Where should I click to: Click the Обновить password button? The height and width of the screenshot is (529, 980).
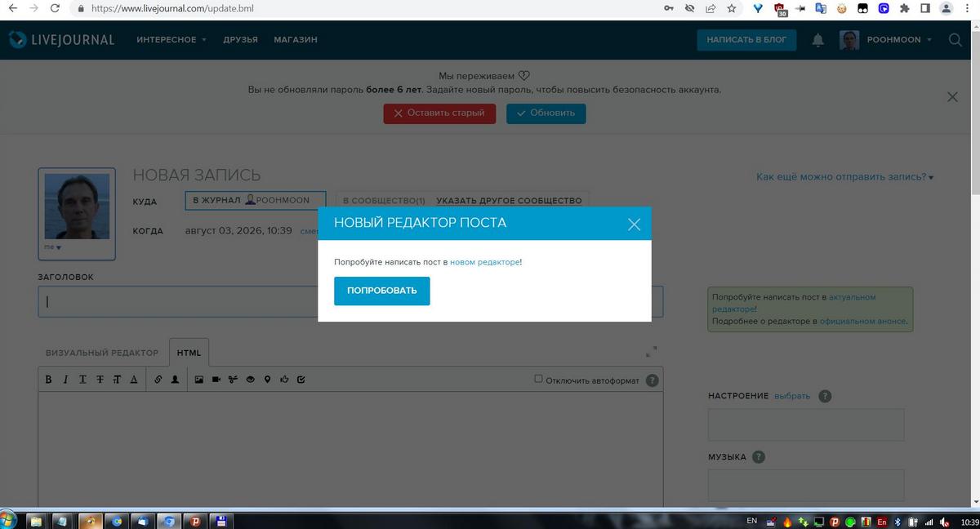click(546, 113)
